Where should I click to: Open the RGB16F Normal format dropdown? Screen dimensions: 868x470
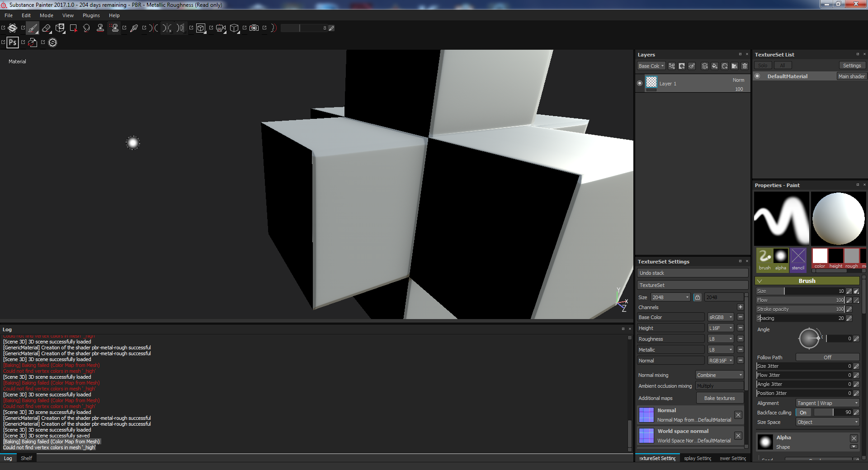[721, 361]
